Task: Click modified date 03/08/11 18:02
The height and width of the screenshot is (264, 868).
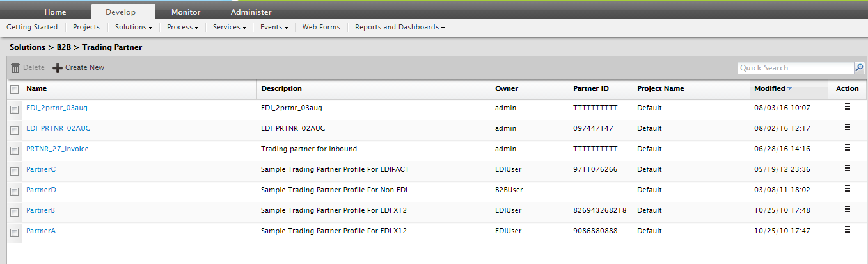Action: [782, 190]
